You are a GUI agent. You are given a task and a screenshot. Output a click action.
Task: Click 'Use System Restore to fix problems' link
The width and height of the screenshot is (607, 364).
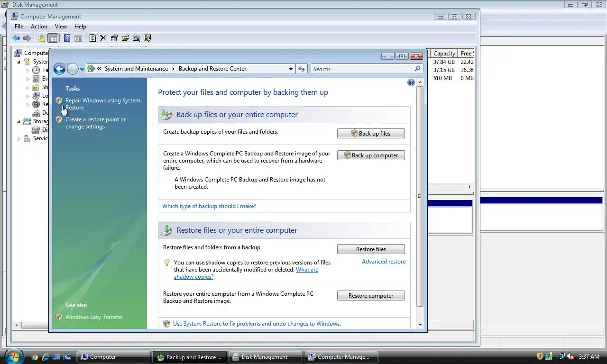(x=257, y=324)
